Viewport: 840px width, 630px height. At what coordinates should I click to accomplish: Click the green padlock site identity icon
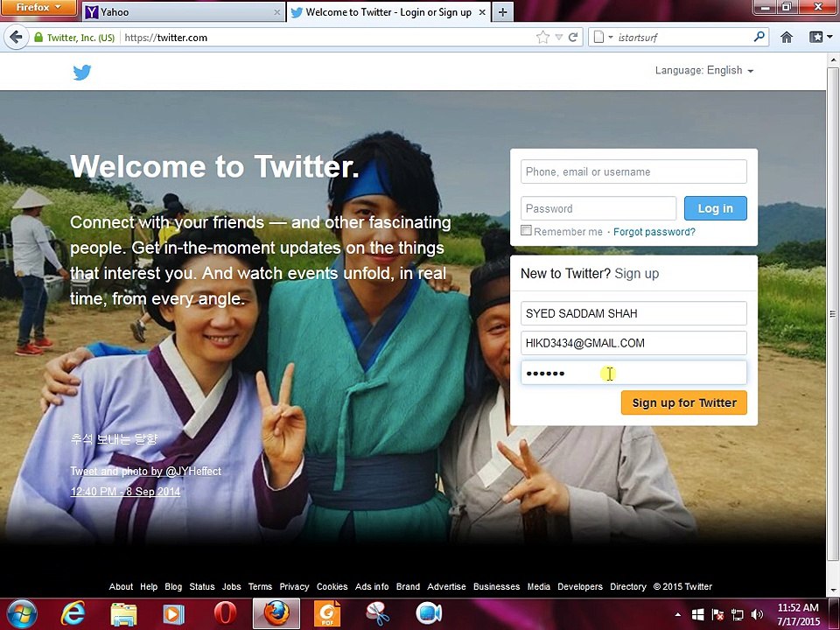(x=38, y=38)
